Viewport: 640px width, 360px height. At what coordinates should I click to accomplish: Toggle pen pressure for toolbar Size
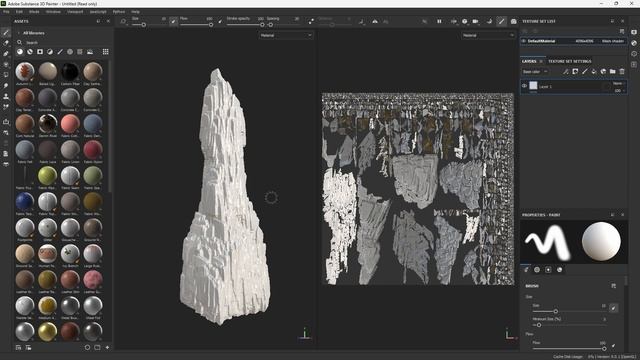pos(173,21)
